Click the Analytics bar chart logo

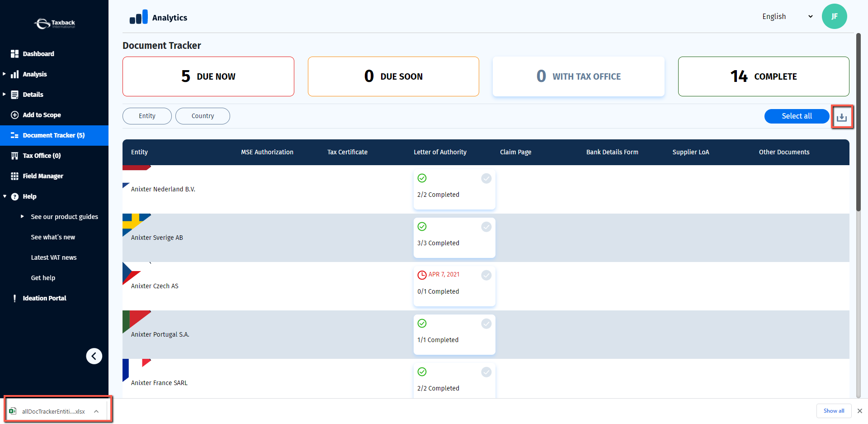click(x=138, y=17)
